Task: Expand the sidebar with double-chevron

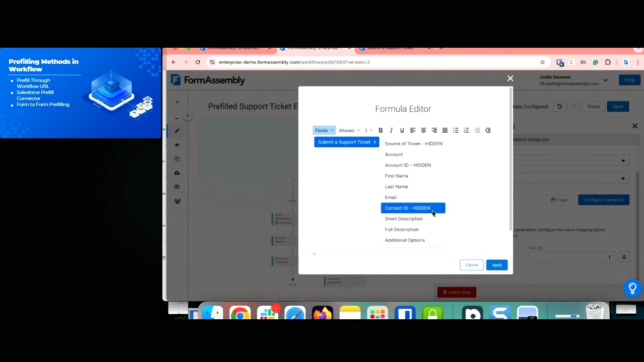Action: point(187,116)
